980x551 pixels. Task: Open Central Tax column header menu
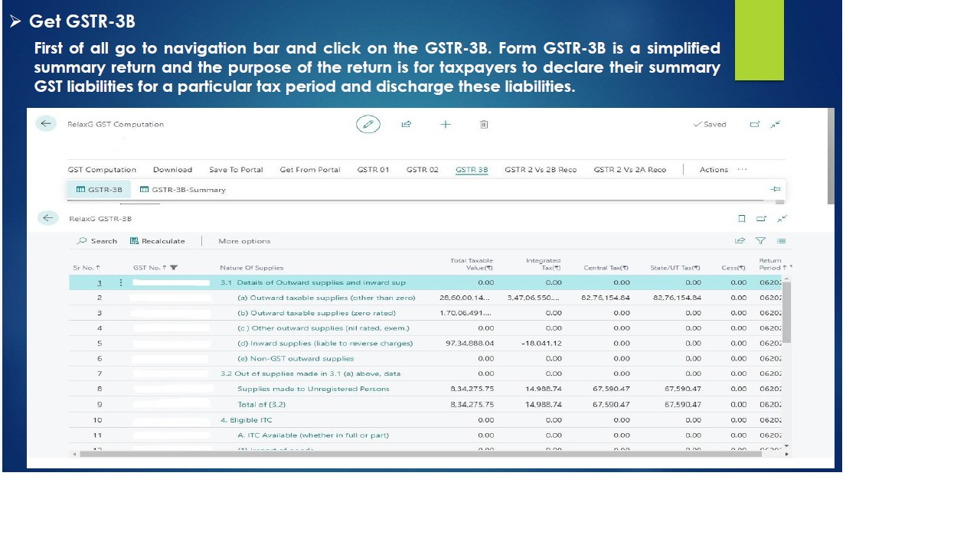coord(606,268)
